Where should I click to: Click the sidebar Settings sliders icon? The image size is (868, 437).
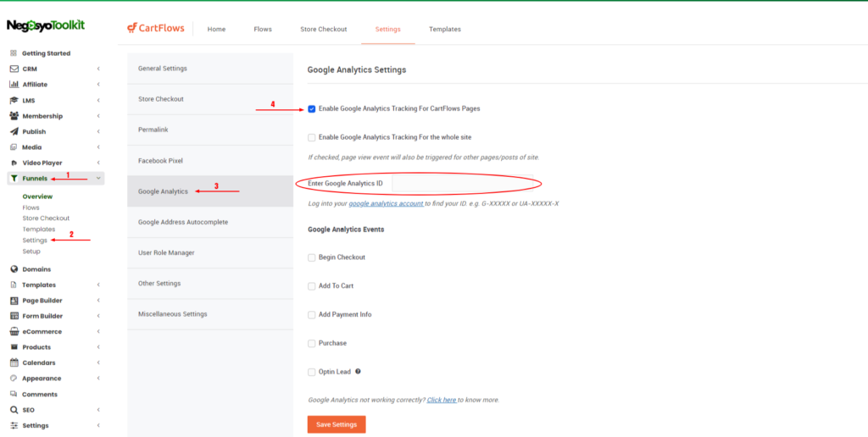pos(14,425)
